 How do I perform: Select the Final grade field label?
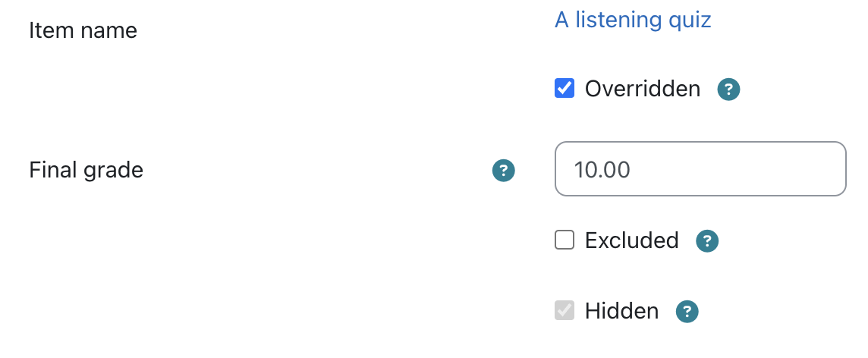(86, 170)
